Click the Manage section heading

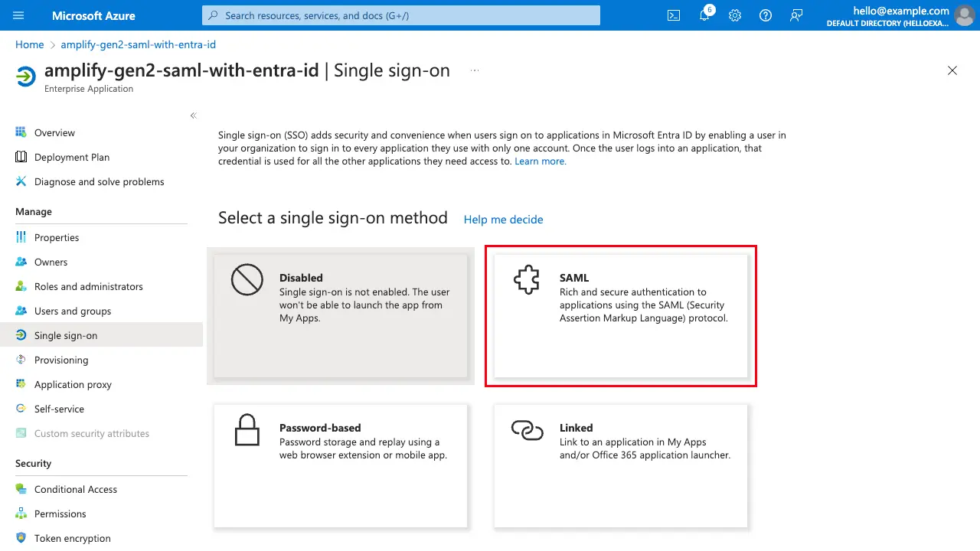pos(34,212)
